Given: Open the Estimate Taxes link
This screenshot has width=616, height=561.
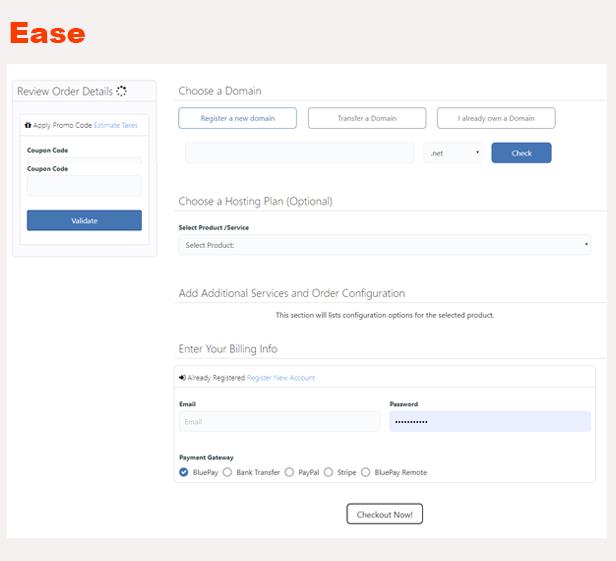Looking at the screenshot, I should [x=116, y=125].
